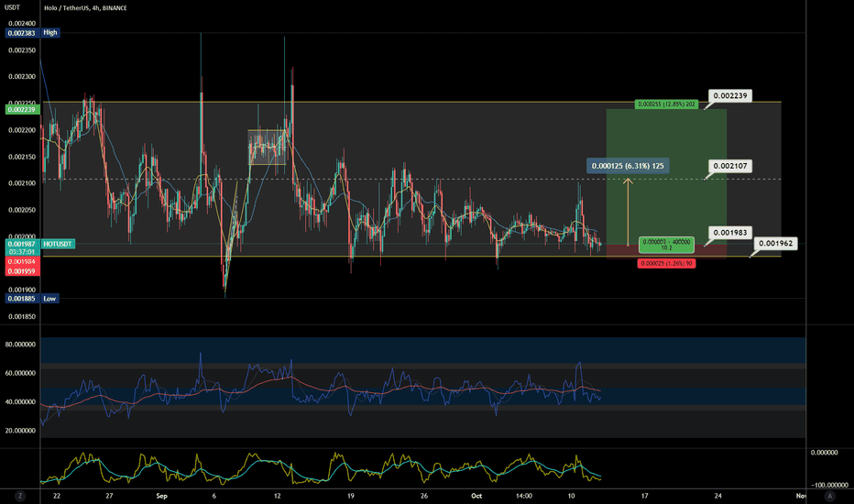Click the 17 date on time axis
The height and width of the screenshot is (504, 854).
tap(645, 496)
